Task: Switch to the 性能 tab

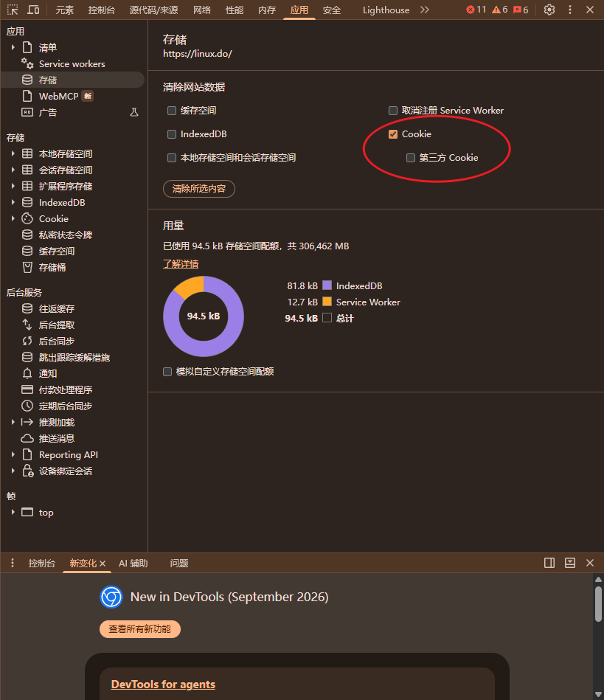Action: click(235, 10)
